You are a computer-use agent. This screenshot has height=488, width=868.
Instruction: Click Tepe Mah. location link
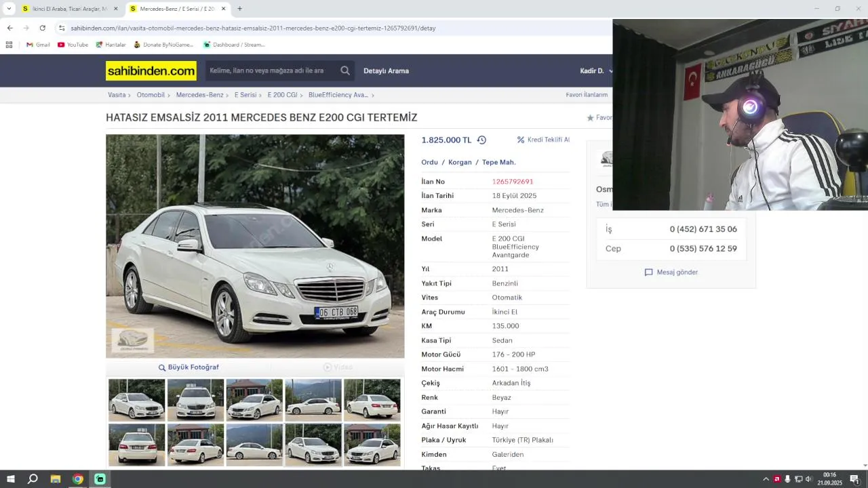(499, 162)
